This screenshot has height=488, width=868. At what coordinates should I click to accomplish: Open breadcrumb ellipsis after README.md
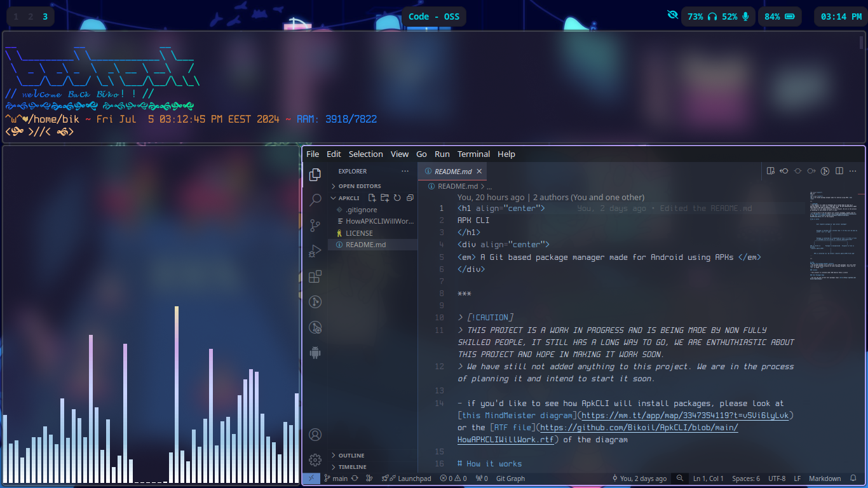[x=489, y=186]
